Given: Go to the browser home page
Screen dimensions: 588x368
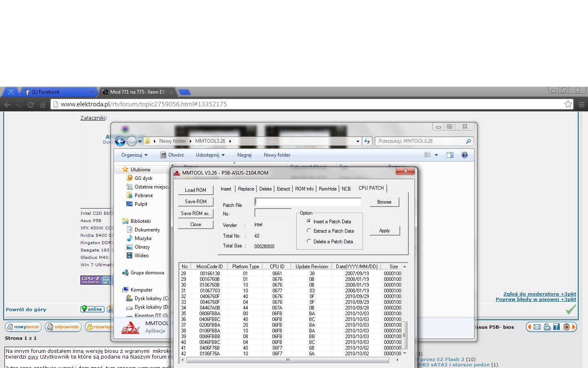Looking at the screenshot, I should pyautogui.click(x=42, y=104).
